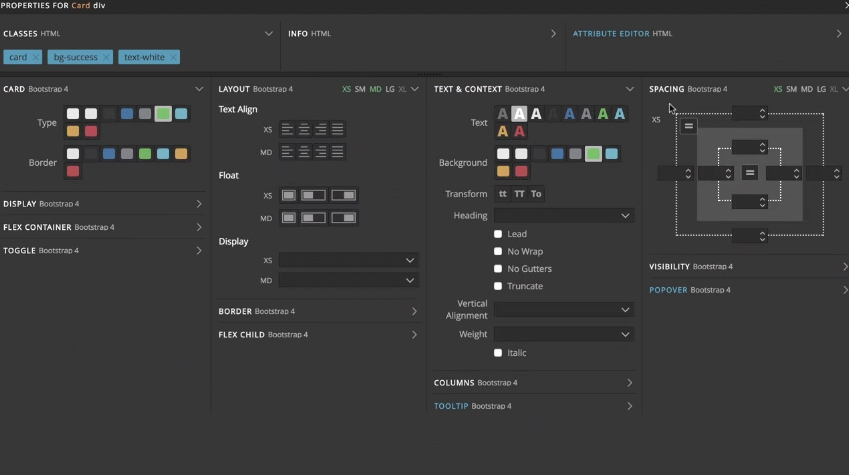Pick the blue card Type swatch
849x475 pixels.
pyautogui.click(x=127, y=114)
